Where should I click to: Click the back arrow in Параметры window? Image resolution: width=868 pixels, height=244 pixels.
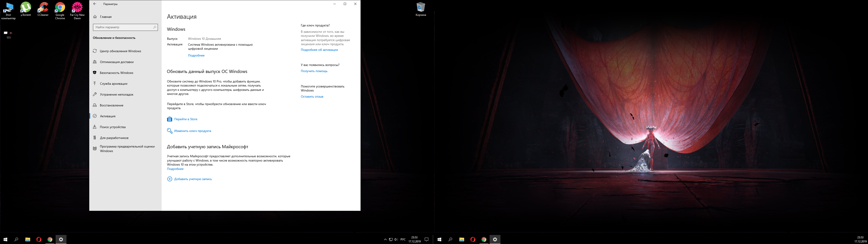tap(95, 4)
